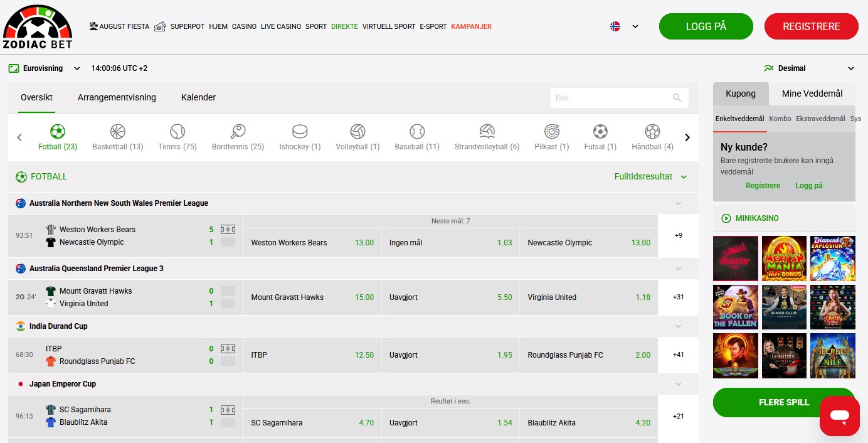Click the Flere Spill button
This screenshot has width=868, height=443.
point(784,402)
